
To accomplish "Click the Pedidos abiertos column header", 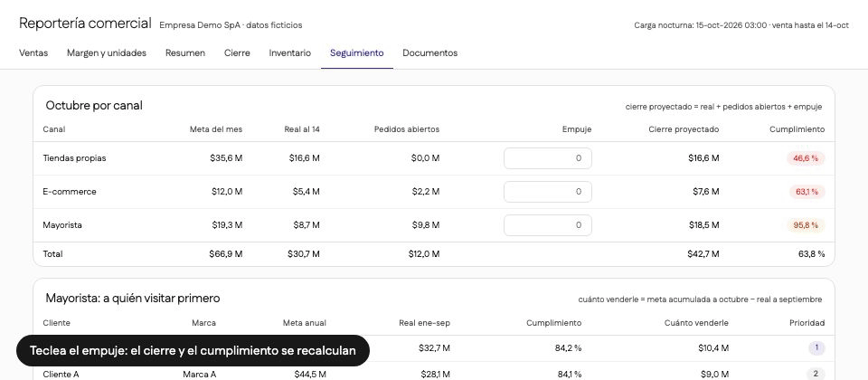I will (406, 129).
